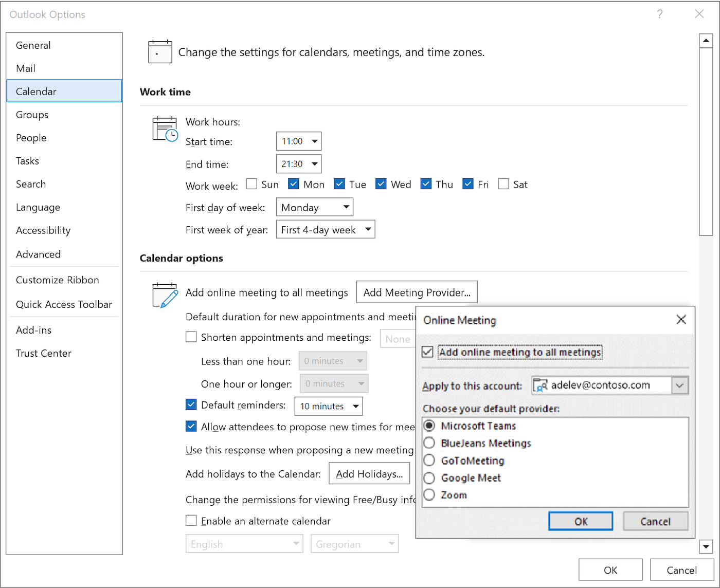Click the Help question mark icon

[x=660, y=14]
